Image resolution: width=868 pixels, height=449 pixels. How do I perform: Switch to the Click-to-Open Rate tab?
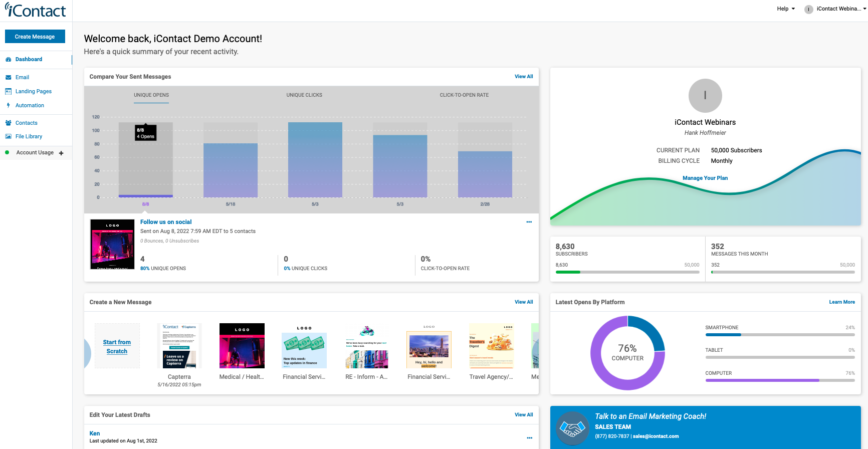(464, 95)
